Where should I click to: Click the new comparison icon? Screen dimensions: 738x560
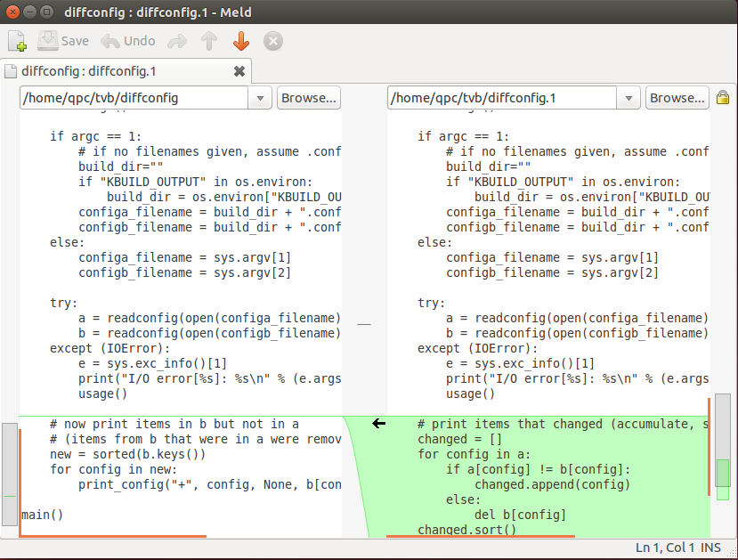click(18, 41)
